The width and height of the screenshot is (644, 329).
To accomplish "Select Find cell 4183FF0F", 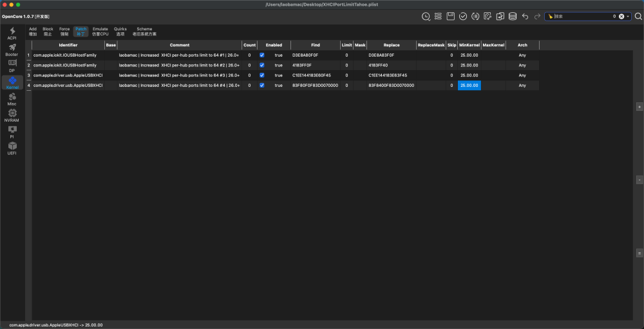I will coord(316,65).
